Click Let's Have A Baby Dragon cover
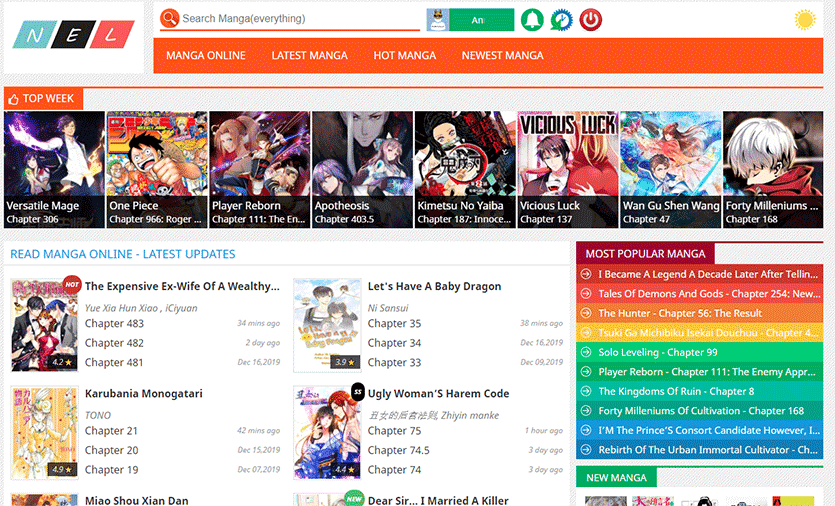The image size is (835, 506). [327, 324]
